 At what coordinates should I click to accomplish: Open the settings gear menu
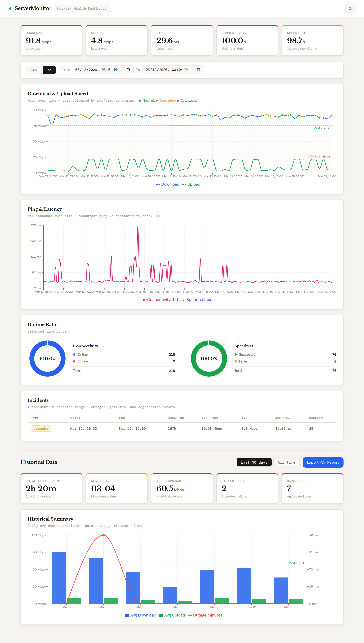(x=350, y=9)
